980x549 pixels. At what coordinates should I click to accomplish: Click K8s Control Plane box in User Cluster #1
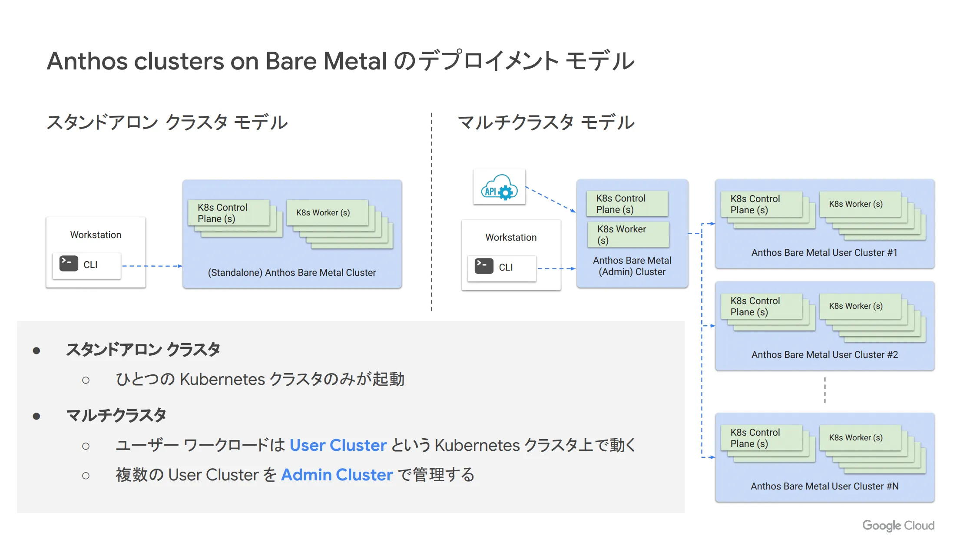coord(761,204)
